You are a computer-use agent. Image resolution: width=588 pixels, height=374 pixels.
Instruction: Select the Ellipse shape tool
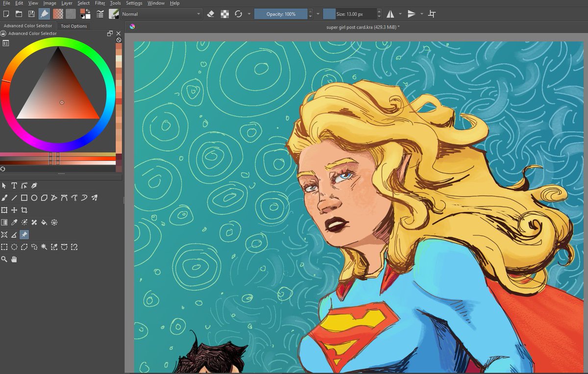(34, 198)
